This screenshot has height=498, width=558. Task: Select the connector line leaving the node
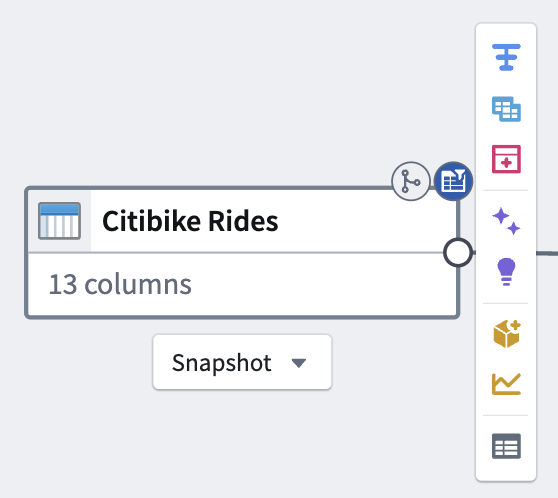pos(547,253)
